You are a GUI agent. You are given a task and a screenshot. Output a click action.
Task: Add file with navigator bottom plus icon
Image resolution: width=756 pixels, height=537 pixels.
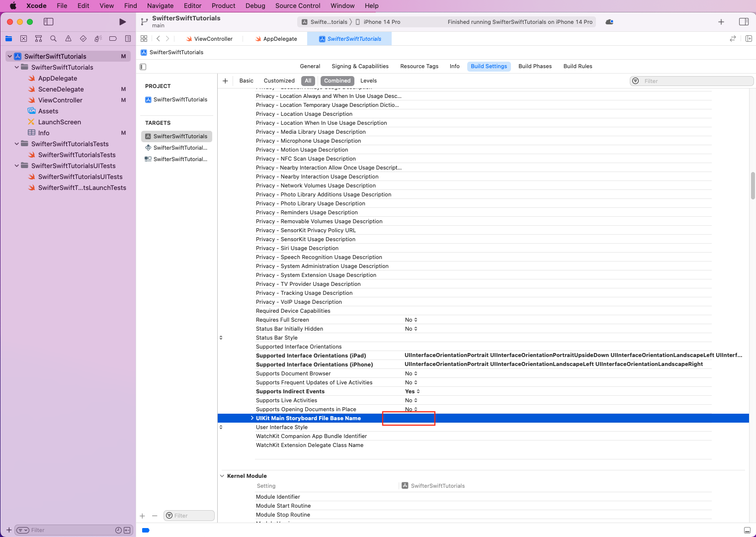pos(8,530)
